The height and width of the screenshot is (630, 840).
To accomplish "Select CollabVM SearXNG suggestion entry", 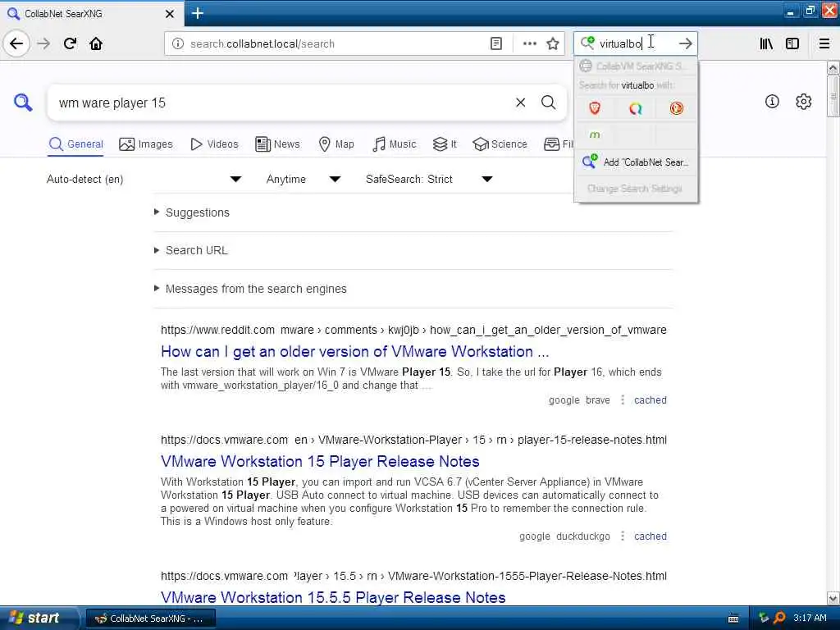I will (636, 66).
